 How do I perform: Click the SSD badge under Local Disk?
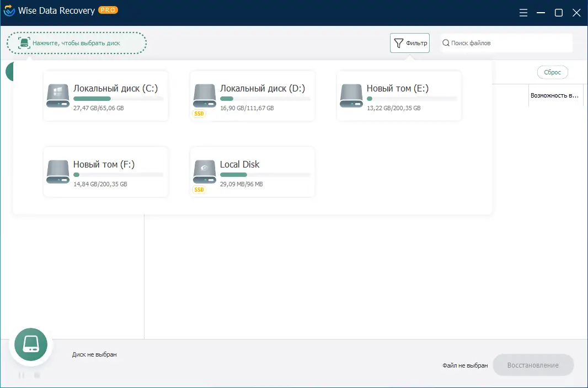[199, 190]
